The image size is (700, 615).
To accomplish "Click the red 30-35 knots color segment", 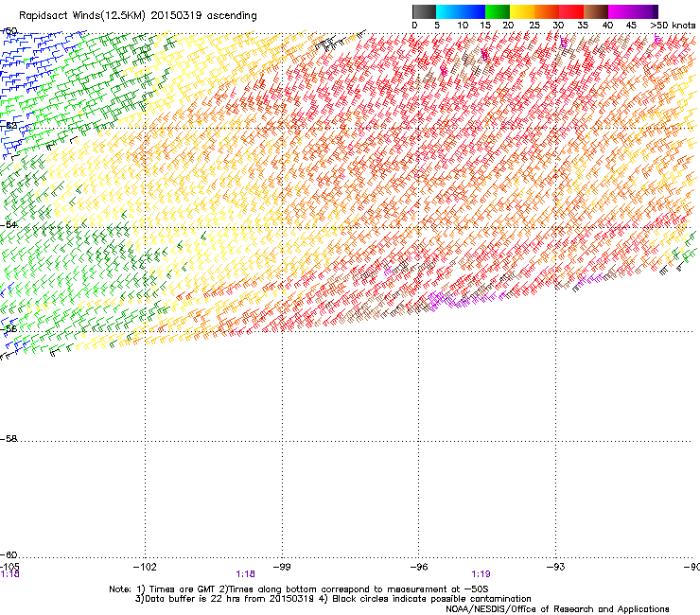I will click(571, 11).
